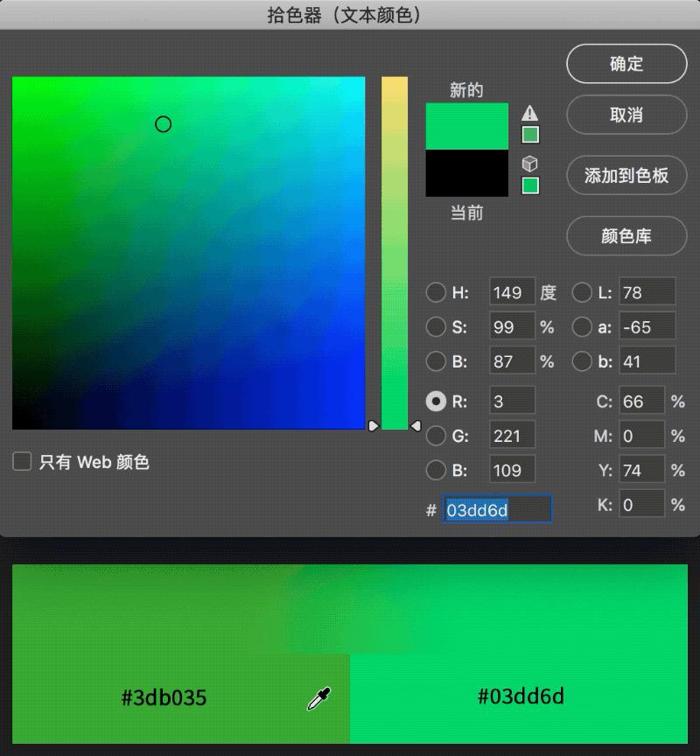Click the non-web-safe color cube icon
The height and width of the screenshot is (756, 700).
coord(530,163)
